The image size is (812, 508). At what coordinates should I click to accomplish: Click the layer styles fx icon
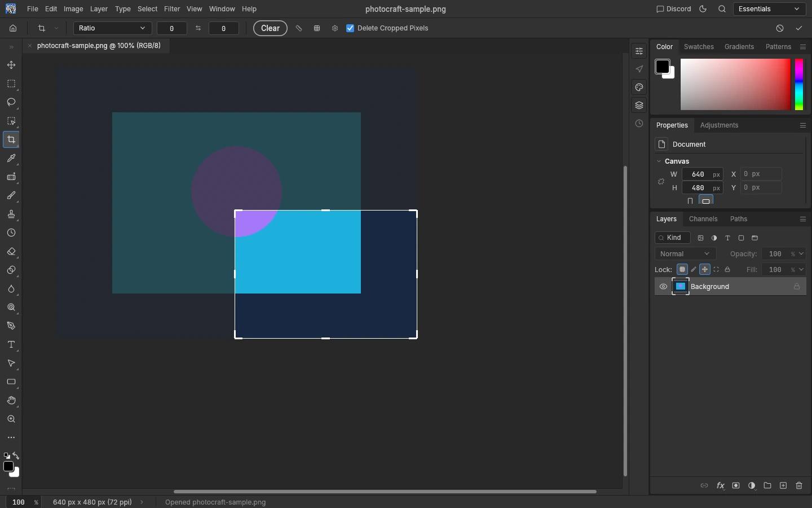(x=720, y=485)
